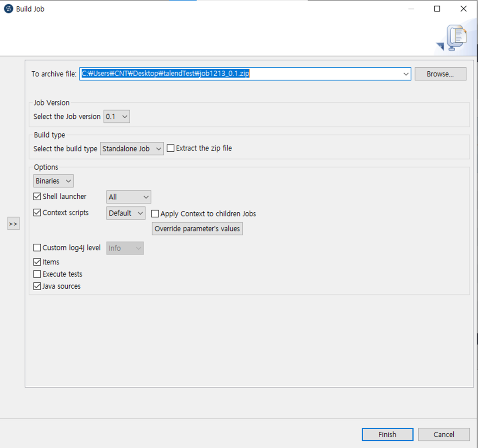Open the archive file path history dropdown
478x448 pixels.
click(x=406, y=74)
